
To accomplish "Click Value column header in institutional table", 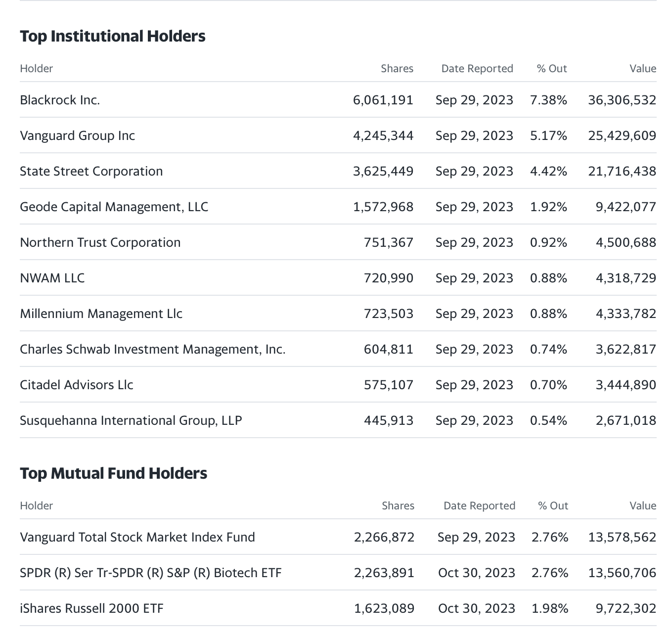I will tap(643, 68).
